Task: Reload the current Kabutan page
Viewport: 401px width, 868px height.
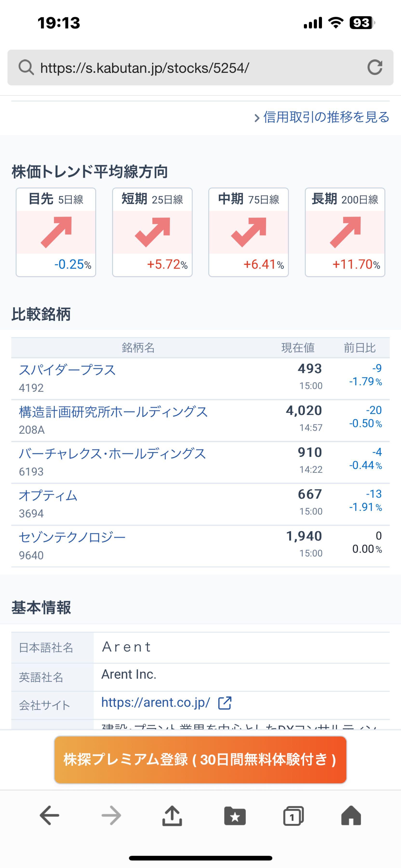Action: coord(375,68)
